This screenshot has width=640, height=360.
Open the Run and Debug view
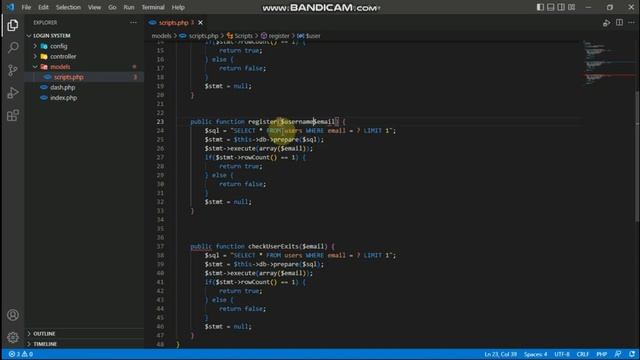[x=13, y=93]
